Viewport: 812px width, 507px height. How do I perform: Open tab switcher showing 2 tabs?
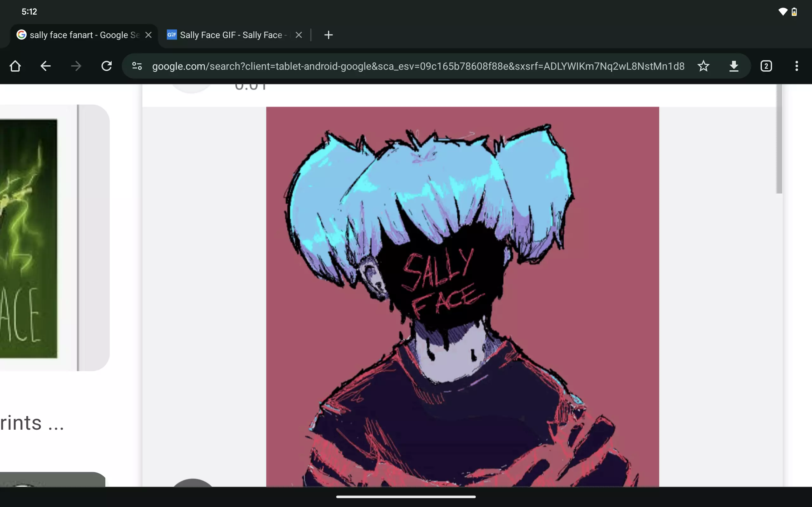coord(766,66)
